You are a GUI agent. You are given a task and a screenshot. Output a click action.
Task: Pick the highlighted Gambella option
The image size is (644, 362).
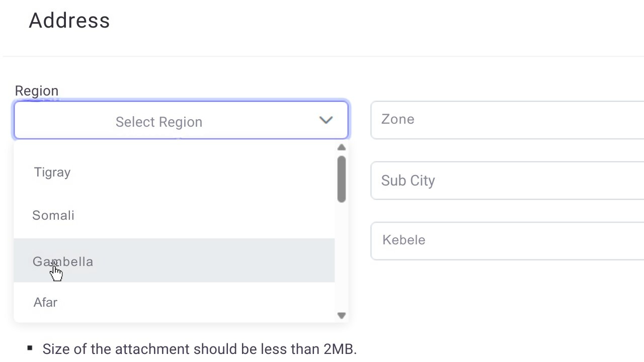coord(63,261)
